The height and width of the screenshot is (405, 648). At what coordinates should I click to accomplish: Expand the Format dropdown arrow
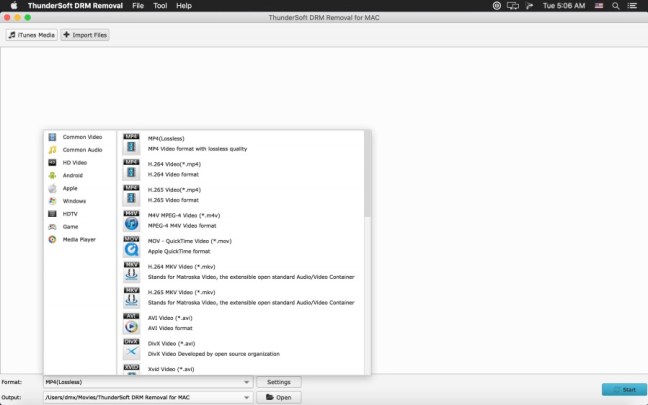(246, 382)
